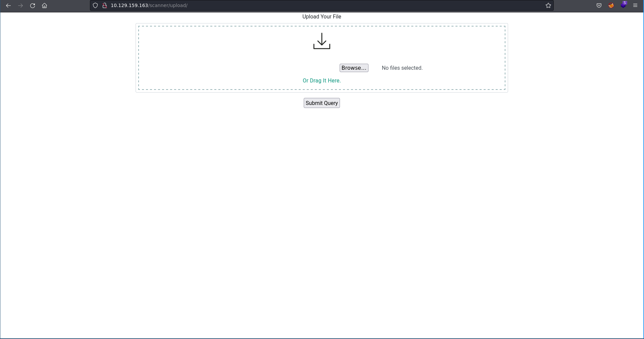Open the tracking protection shield icon
This screenshot has width=644, height=339.
point(95,5)
